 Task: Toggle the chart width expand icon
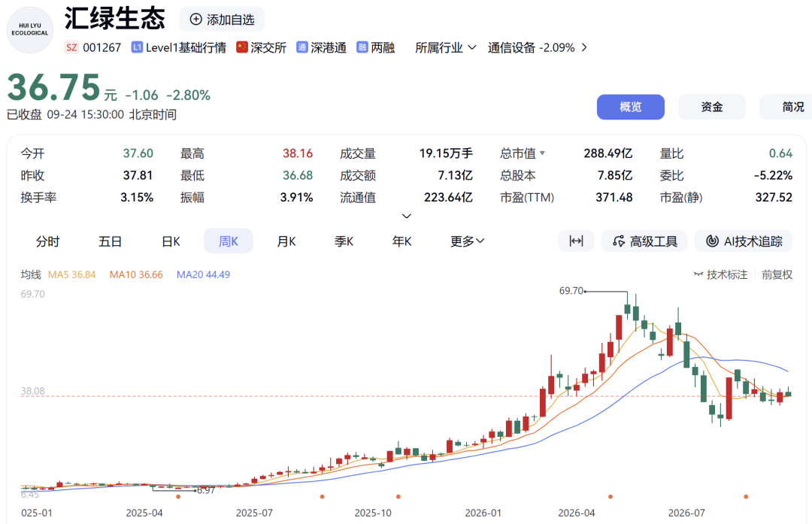click(x=576, y=241)
